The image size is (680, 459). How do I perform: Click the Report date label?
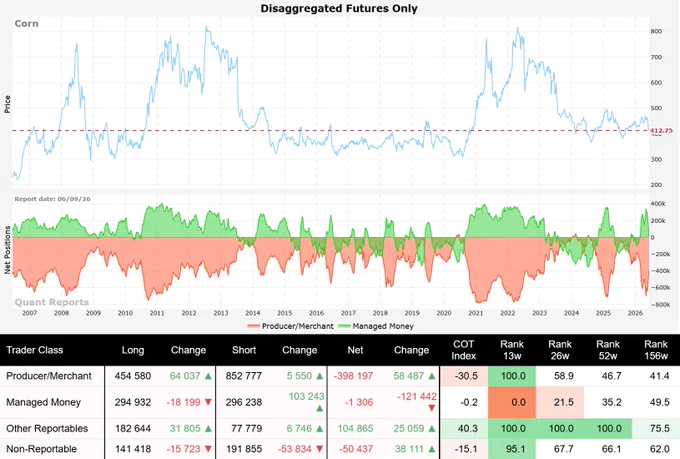(52, 199)
